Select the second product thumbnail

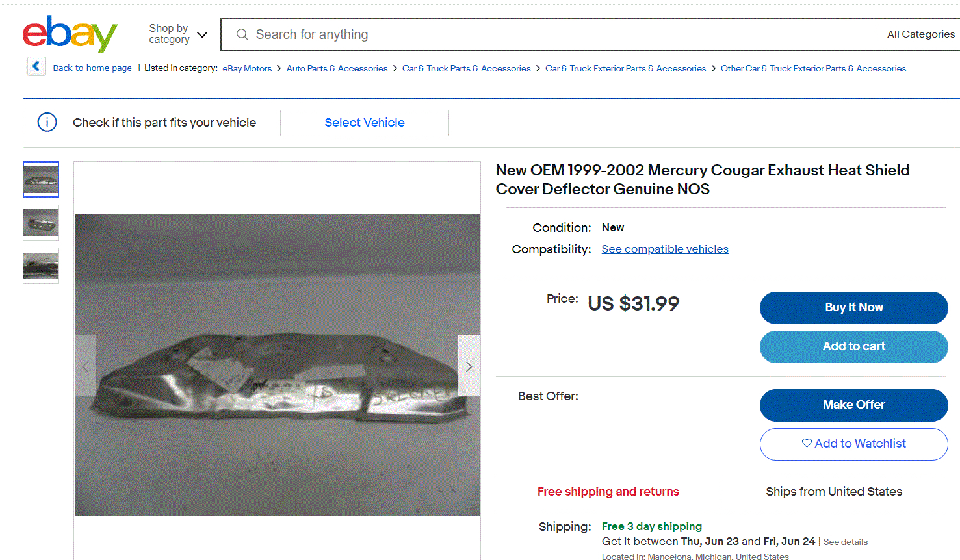[41, 223]
